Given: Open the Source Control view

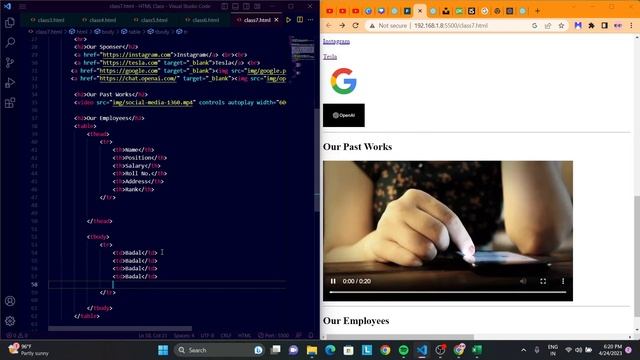Looking at the screenshot, I should (x=10, y=62).
